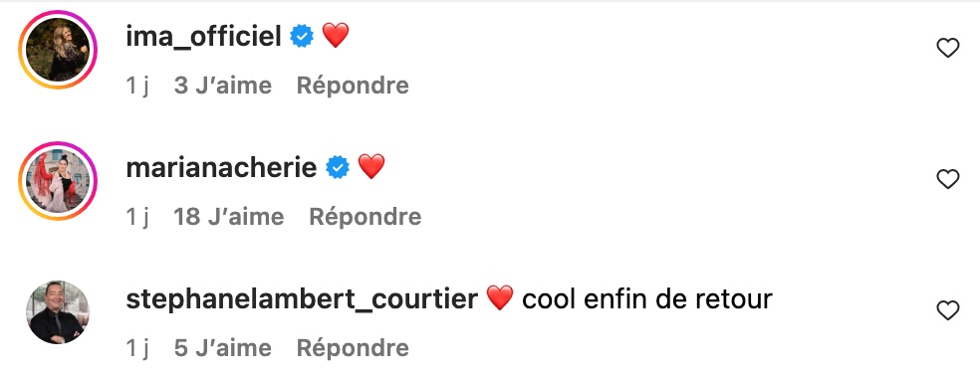Click the '1 j' timestamp under marianacherie's comment
Screen dimensions: 980x378
coord(136,217)
